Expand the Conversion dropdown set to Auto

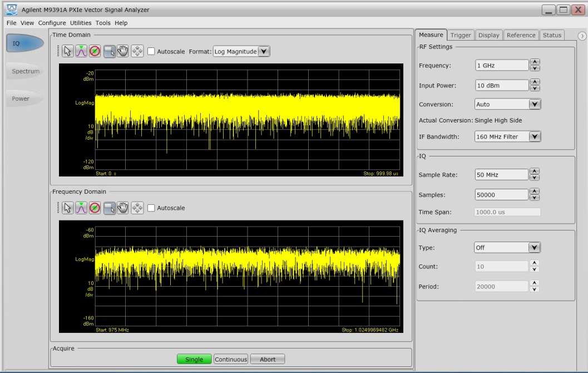[535, 104]
